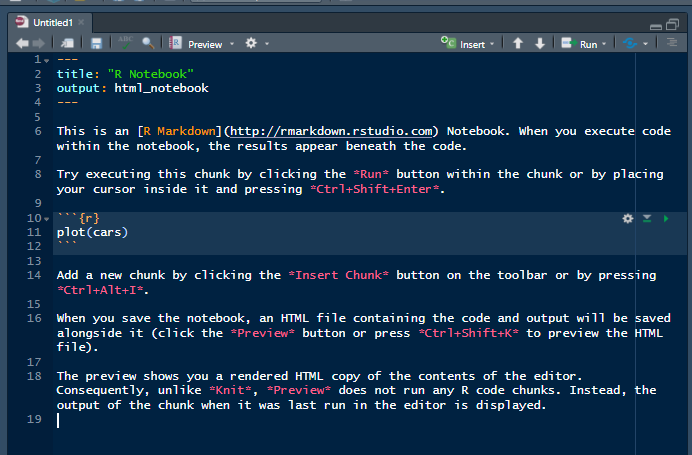Collapse the YAML header fold at line 1
This screenshot has height=455, width=692.
click(x=46, y=60)
